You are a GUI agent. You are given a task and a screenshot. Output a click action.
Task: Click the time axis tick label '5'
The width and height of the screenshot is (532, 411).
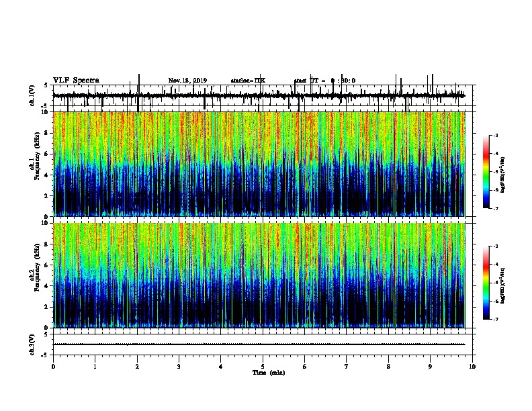click(263, 367)
